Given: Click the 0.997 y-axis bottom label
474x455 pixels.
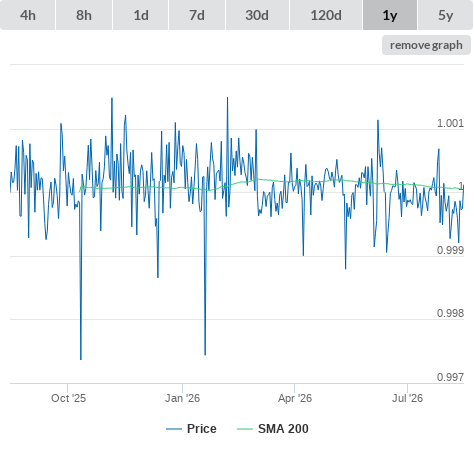Looking at the screenshot, I should coord(450,377).
